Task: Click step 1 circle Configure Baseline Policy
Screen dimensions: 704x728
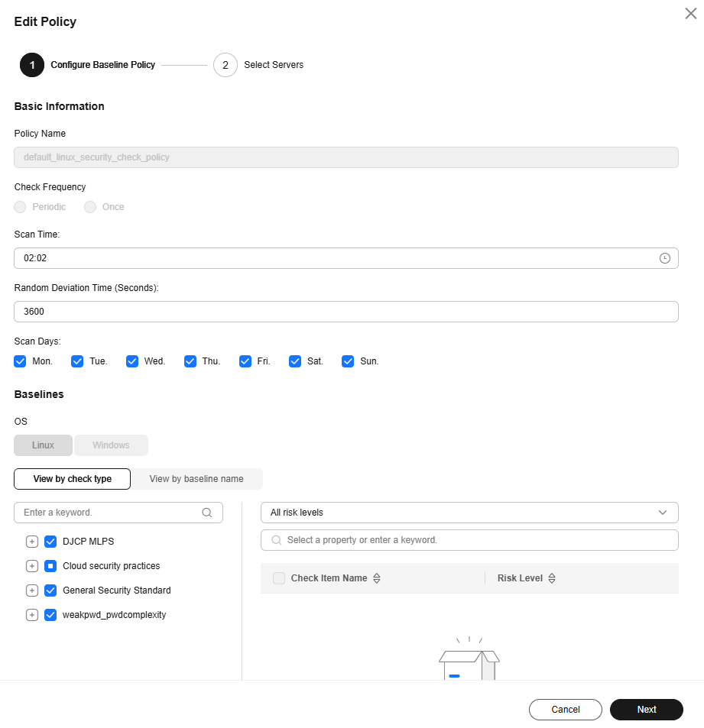Action: pyautogui.click(x=32, y=65)
